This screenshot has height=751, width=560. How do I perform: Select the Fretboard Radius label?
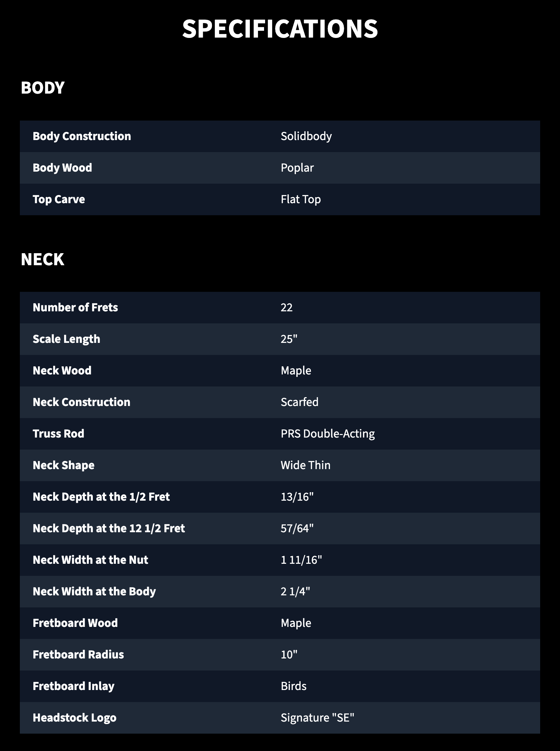click(78, 655)
